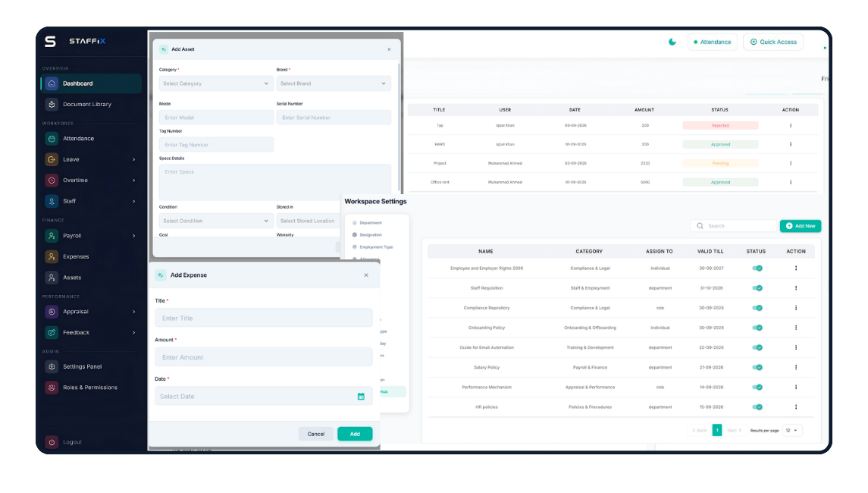Viewport: 868px width, 493px height.
Task: Open action menu for Tap expense row
Action: coord(791,126)
